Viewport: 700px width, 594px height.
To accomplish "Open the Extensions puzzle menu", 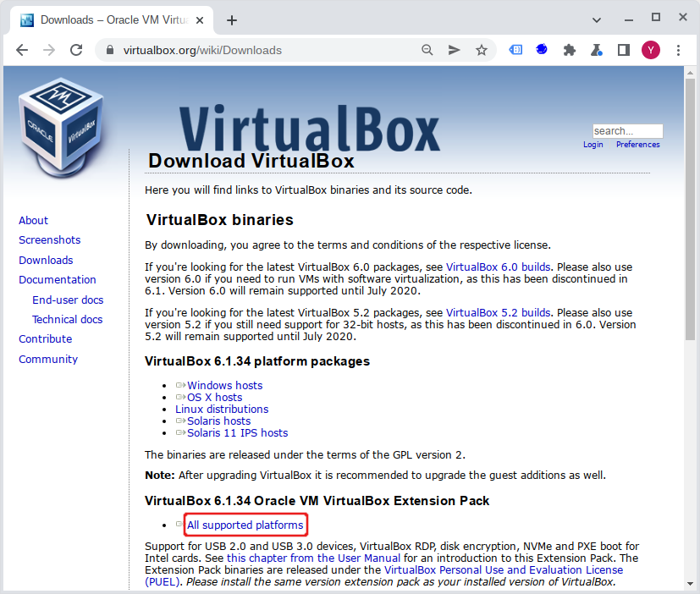I will (569, 50).
